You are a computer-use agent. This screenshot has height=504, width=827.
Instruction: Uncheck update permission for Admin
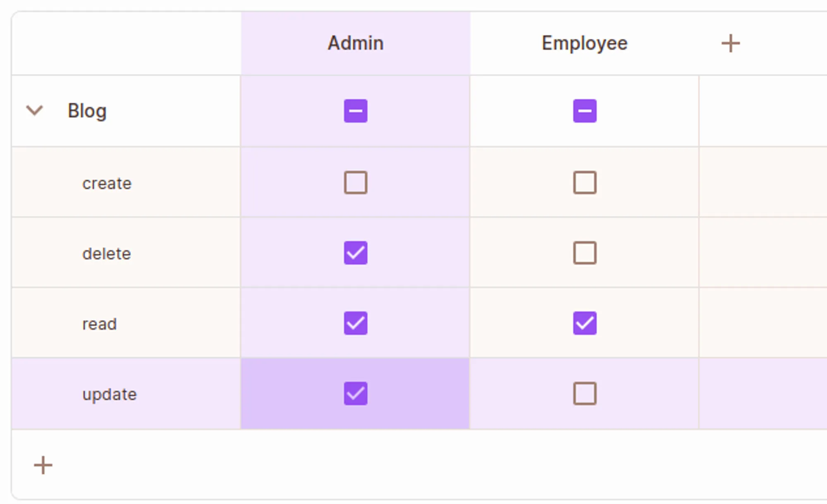(356, 393)
